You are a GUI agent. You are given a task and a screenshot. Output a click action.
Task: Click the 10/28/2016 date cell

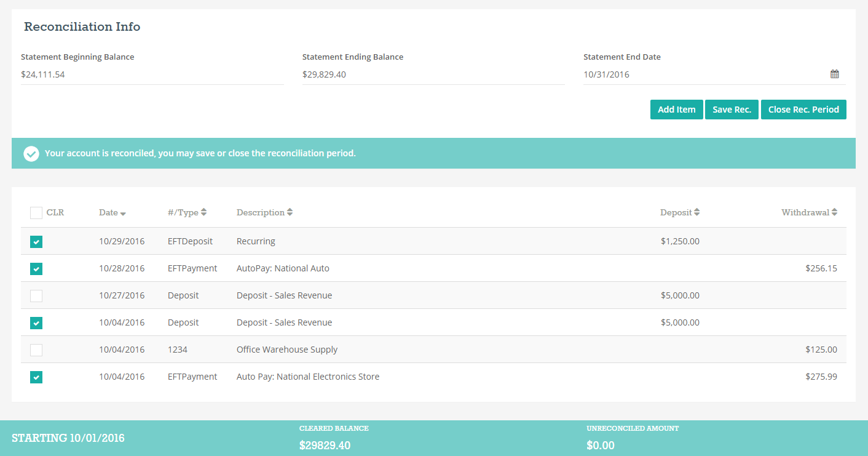122,268
